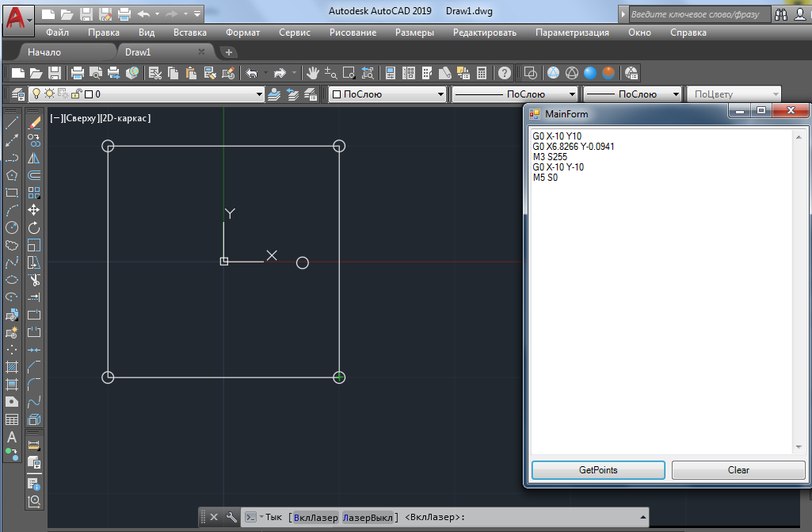Open the Рисование menu
The width and height of the screenshot is (812, 532).
pyautogui.click(x=353, y=33)
